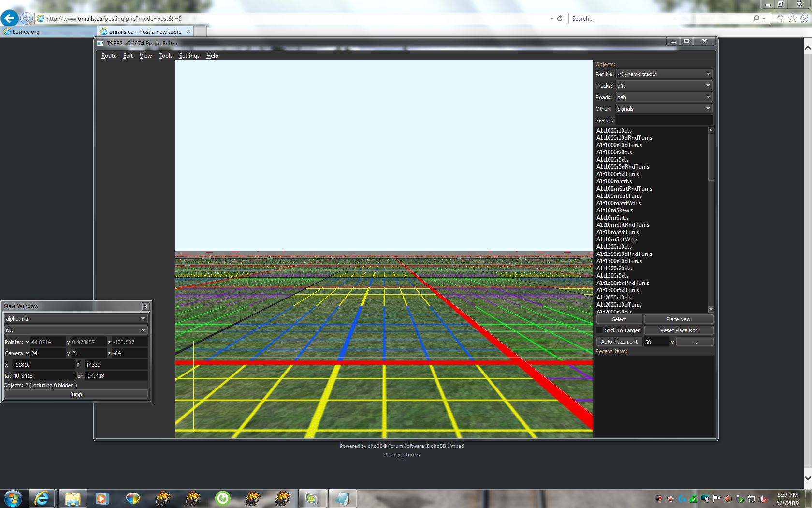Click the keyboard and mouse tray icon
This screenshot has width=812, height=508.
coord(705,499)
